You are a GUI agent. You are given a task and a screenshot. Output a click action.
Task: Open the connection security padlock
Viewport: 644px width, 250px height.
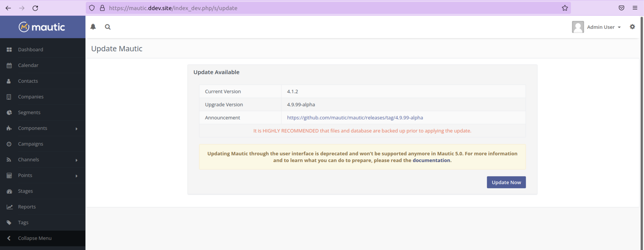coord(102,8)
